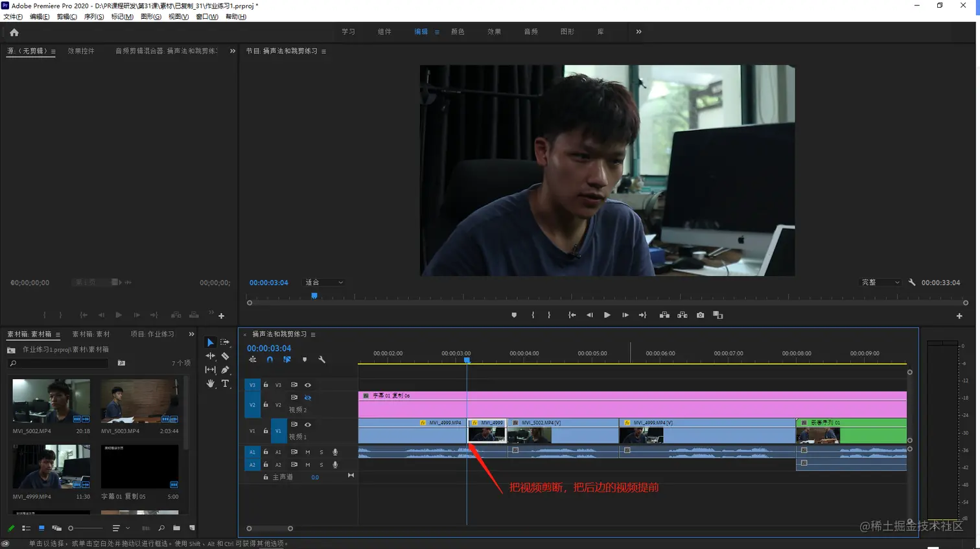Toggle linked selection in timeline

[x=287, y=360]
